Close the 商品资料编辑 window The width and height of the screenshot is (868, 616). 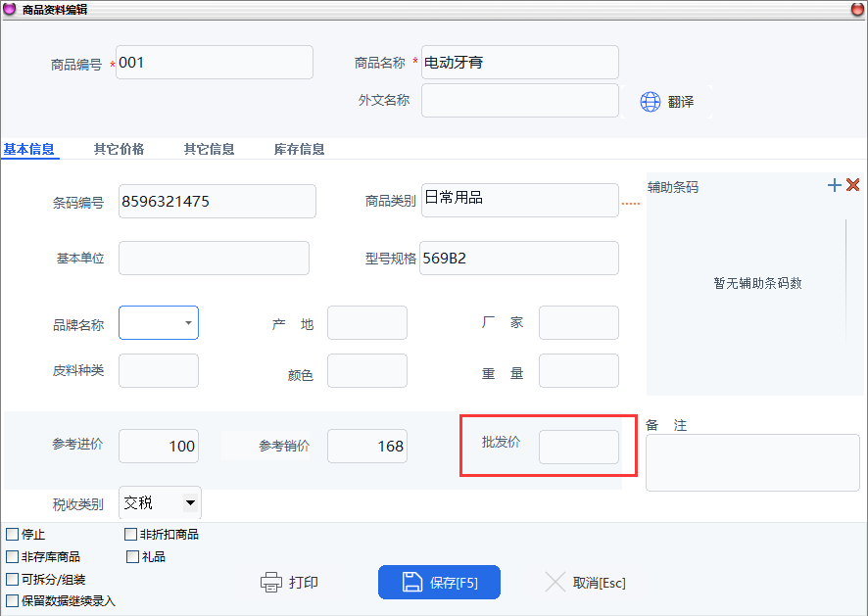pos(857,9)
